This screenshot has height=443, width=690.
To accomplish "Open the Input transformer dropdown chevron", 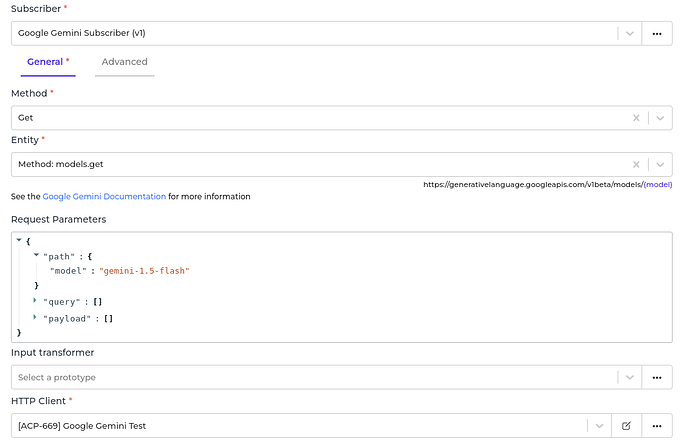I will click(x=629, y=377).
